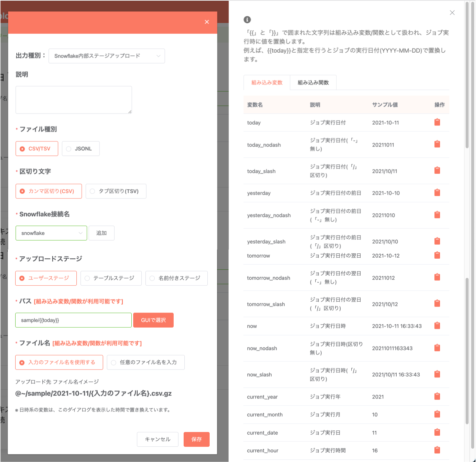Copy the current_hour variable with its clipboard icon
The image size is (476, 462).
437,450
